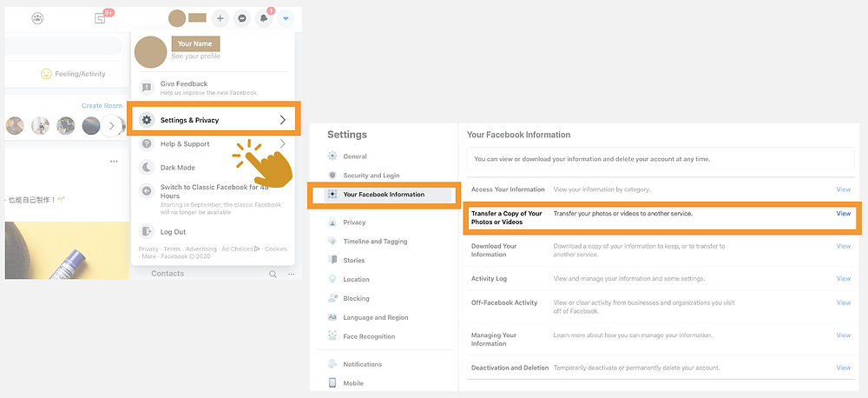Image resolution: width=868 pixels, height=398 pixels.
Task: Select Mobile in Settings sidebar
Action: pos(353,383)
